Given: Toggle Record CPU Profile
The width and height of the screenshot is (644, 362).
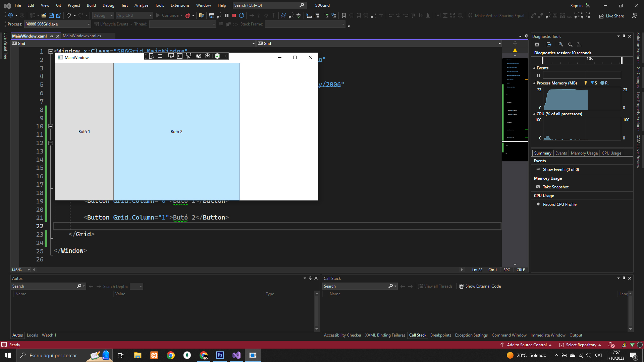Looking at the screenshot, I should pyautogui.click(x=559, y=204).
